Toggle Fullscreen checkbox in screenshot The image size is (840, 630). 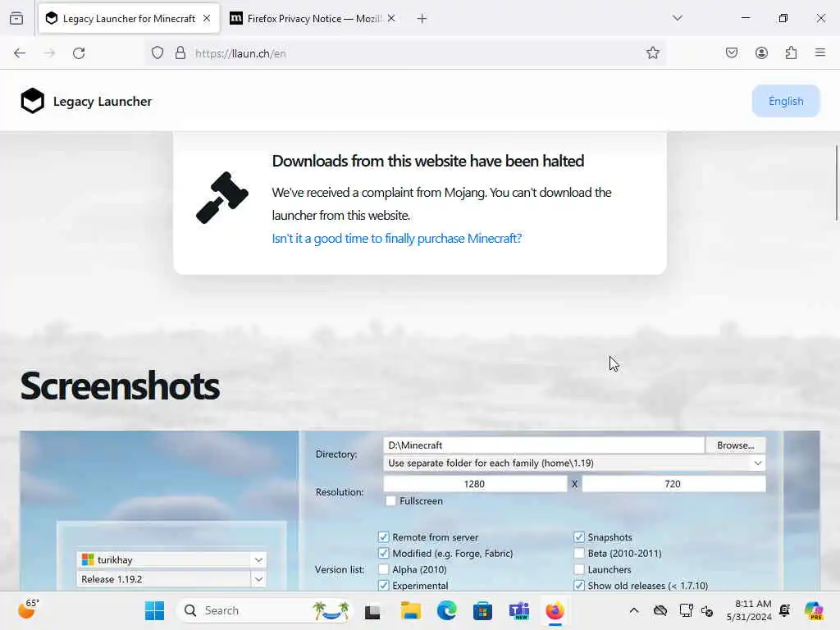(x=390, y=501)
